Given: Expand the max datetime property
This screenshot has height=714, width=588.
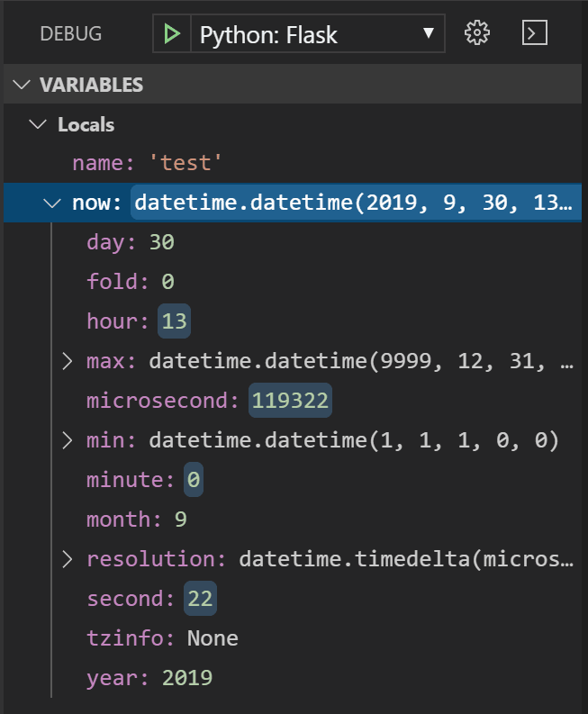Looking at the screenshot, I should [x=68, y=361].
